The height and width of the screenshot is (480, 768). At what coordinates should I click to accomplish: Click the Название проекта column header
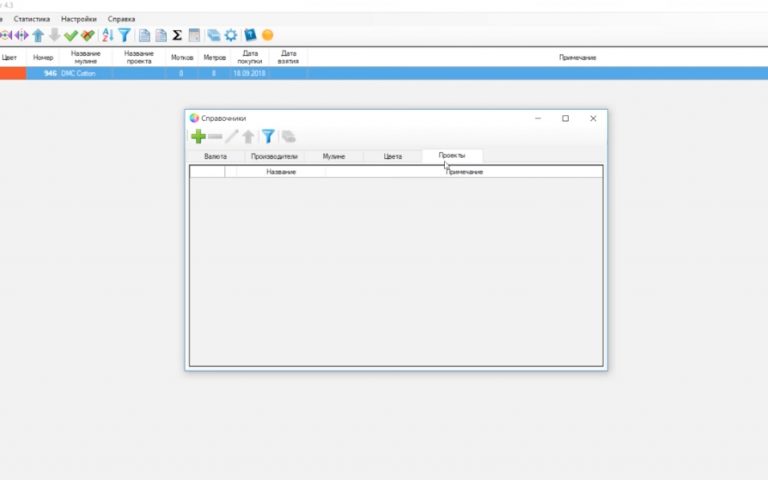139,57
